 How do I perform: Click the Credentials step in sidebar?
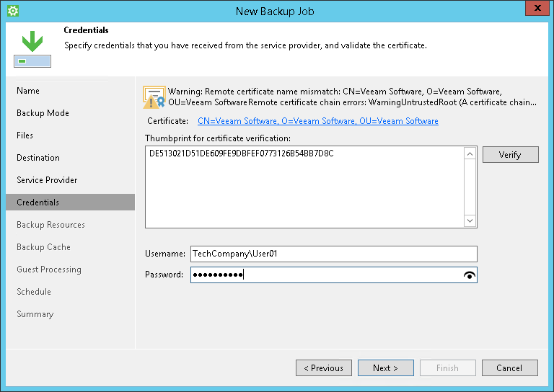[x=38, y=202]
